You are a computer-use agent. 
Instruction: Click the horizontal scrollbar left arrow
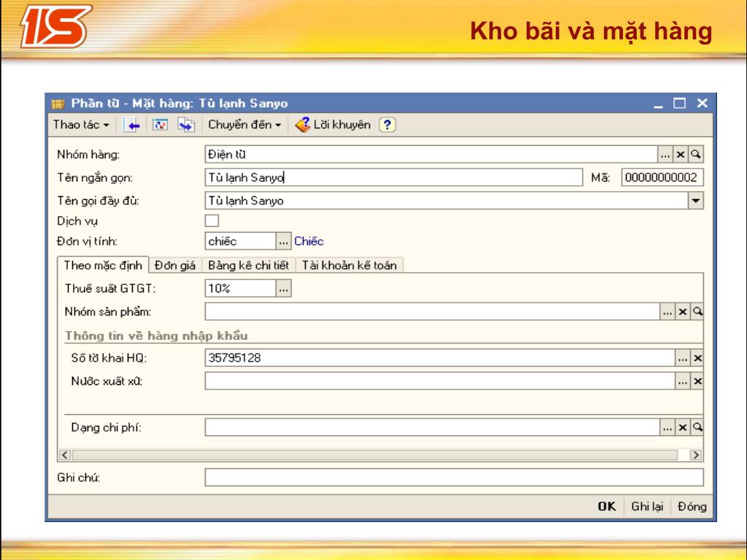tap(65, 455)
